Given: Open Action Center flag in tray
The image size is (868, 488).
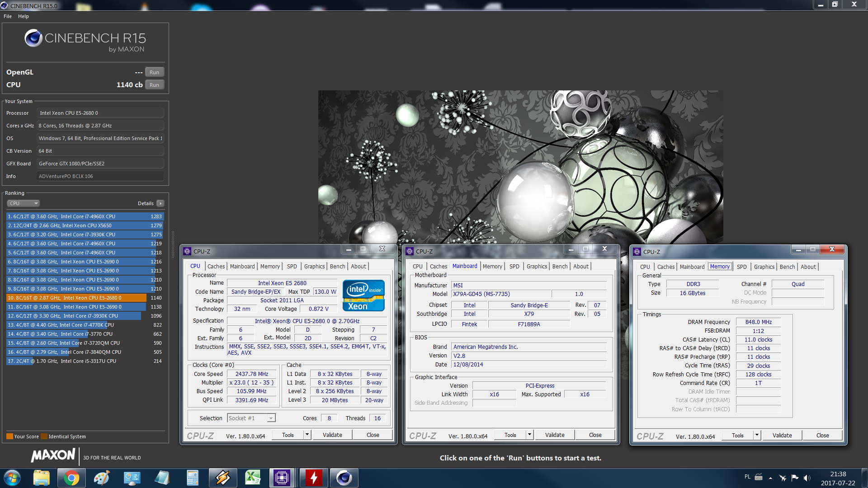Looking at the screenshot, I should (x=795, y=478).
